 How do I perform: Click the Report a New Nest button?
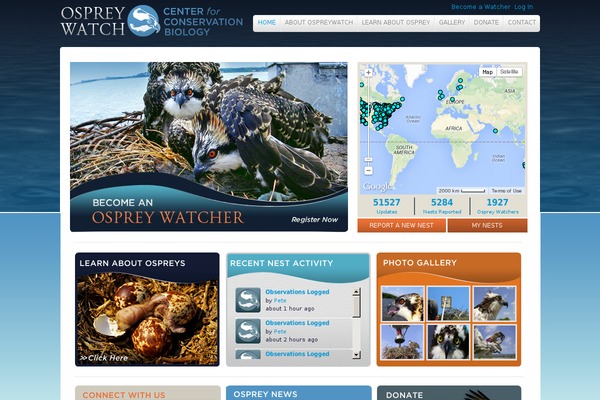point(401,225)
